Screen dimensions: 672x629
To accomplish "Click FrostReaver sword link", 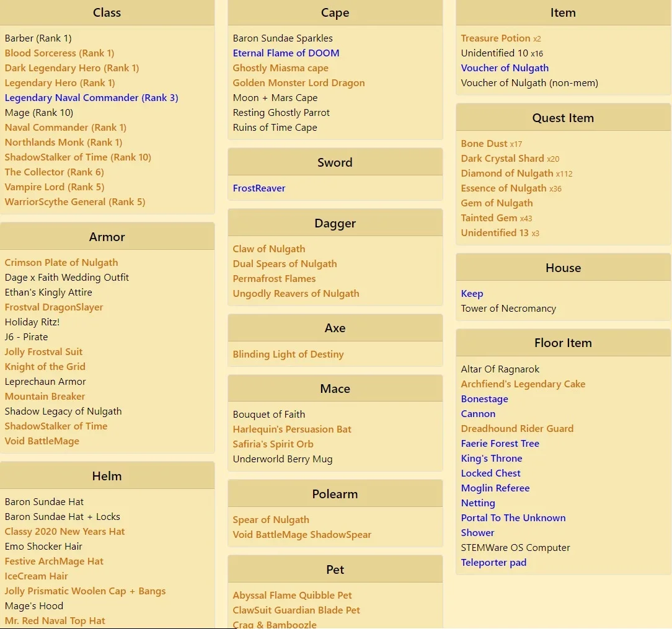I will pos(259,188).
